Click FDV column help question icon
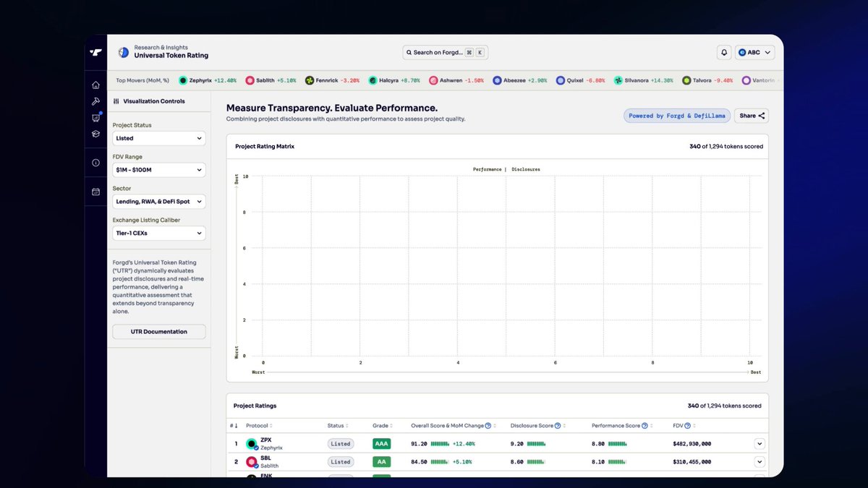Viewport: 868px width, 488px height. (x=687, y=426)
